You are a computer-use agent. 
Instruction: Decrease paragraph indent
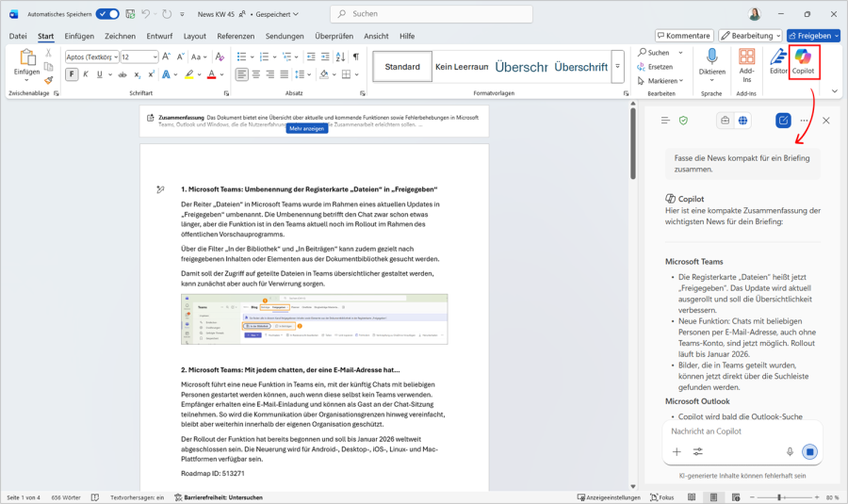point(311,57)
